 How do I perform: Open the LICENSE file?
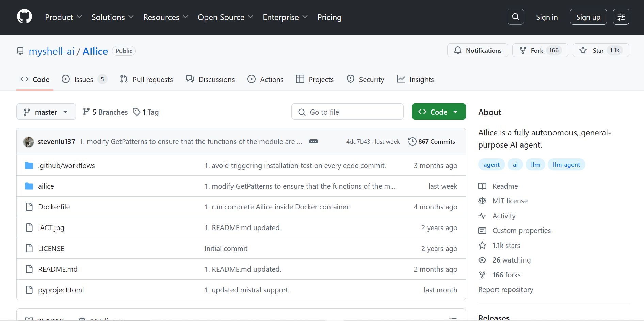[x=51, y=249]
